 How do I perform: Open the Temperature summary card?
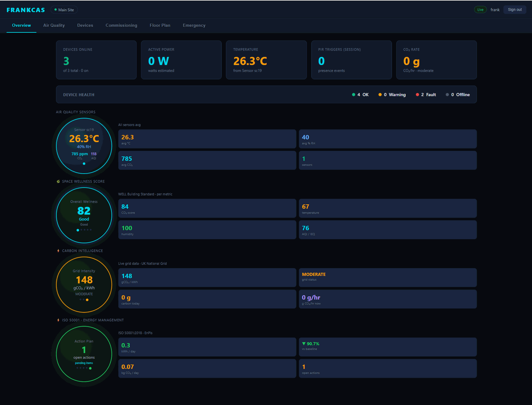click(266, 60)
